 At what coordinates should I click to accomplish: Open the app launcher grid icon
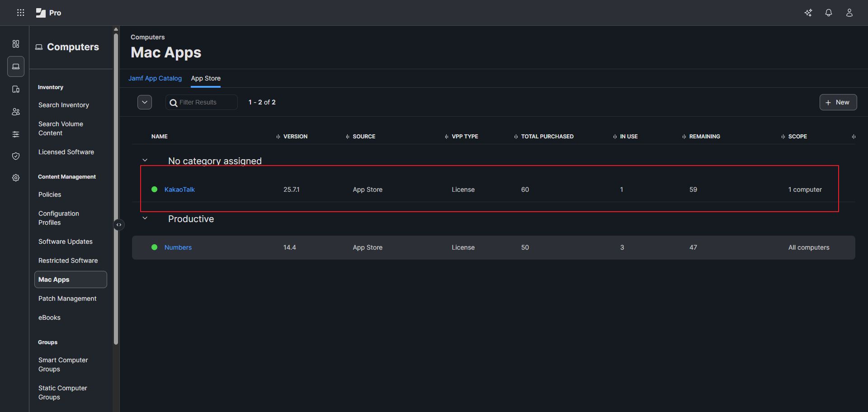click(x=21, y=13)
